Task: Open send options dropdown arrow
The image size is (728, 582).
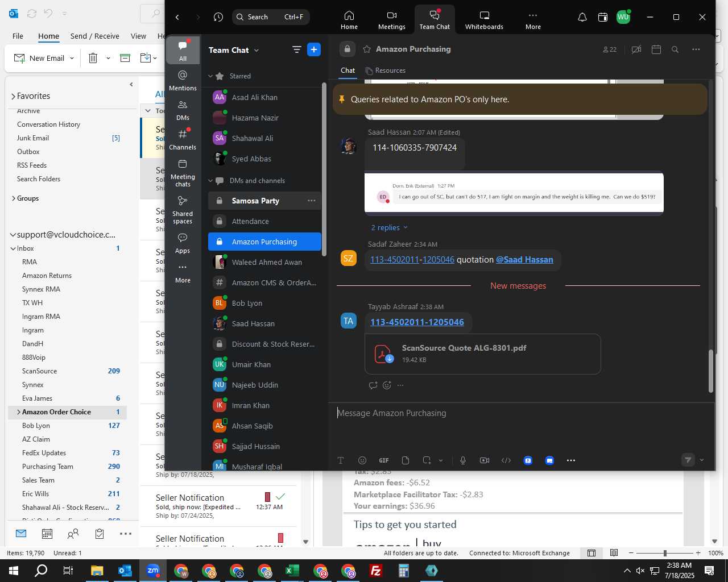Action: 701,460
